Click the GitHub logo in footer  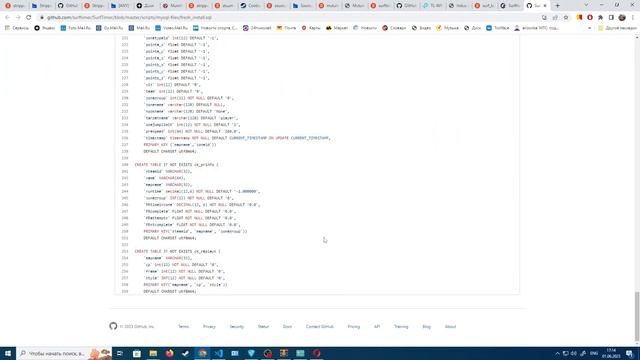[x=113, y=326]
